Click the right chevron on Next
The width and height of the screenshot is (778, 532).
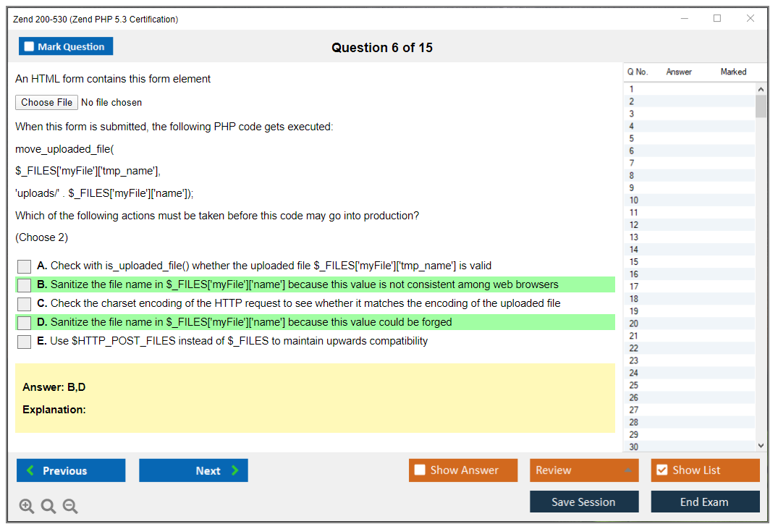coord(235,470)
